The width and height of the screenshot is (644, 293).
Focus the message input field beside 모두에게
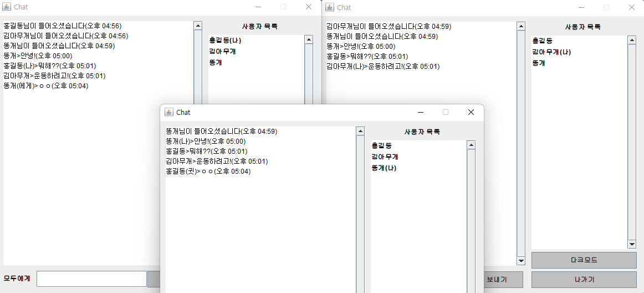(91, 279)
